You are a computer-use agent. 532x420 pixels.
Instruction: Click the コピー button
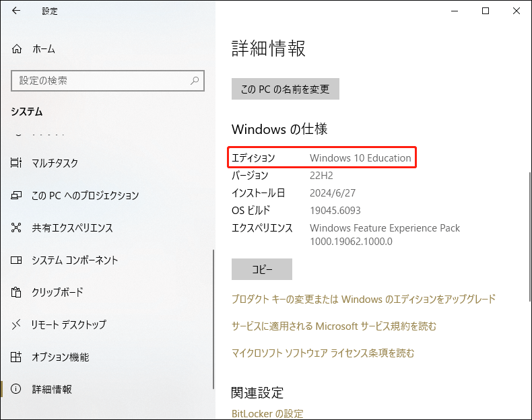[262, 269]
